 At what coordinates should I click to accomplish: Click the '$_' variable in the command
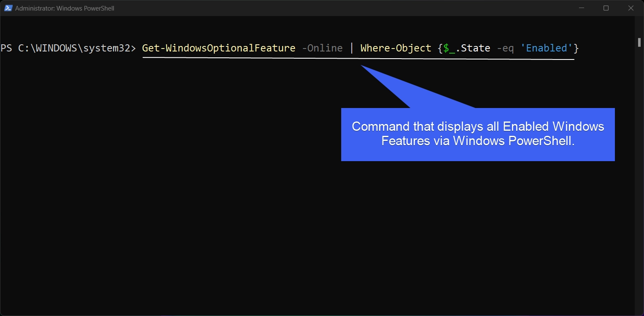[449, 49]
